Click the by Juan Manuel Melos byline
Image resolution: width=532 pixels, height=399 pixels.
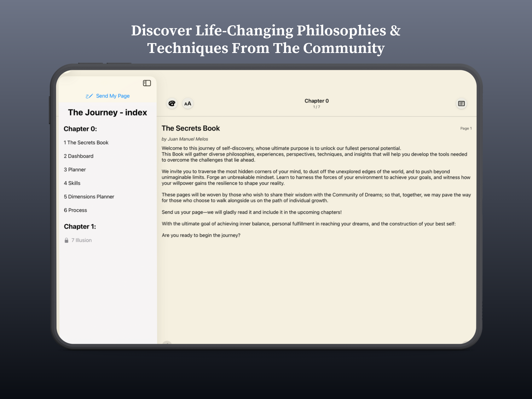point(185,139)
